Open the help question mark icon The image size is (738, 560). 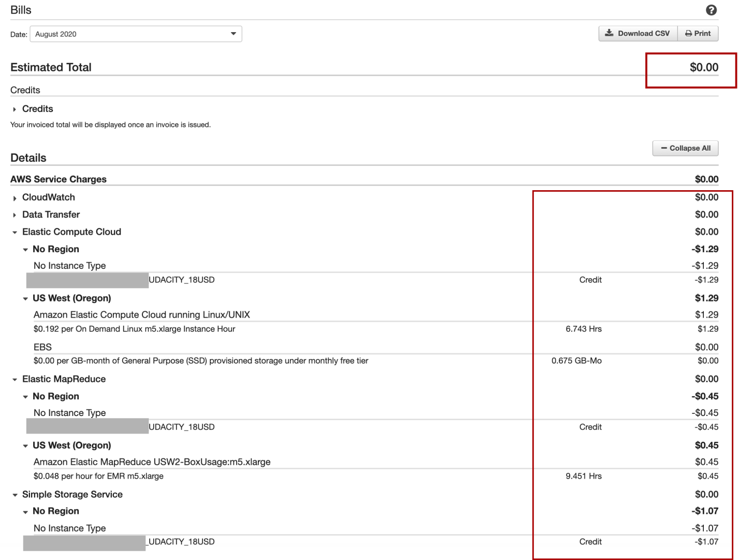coord(711,10)
